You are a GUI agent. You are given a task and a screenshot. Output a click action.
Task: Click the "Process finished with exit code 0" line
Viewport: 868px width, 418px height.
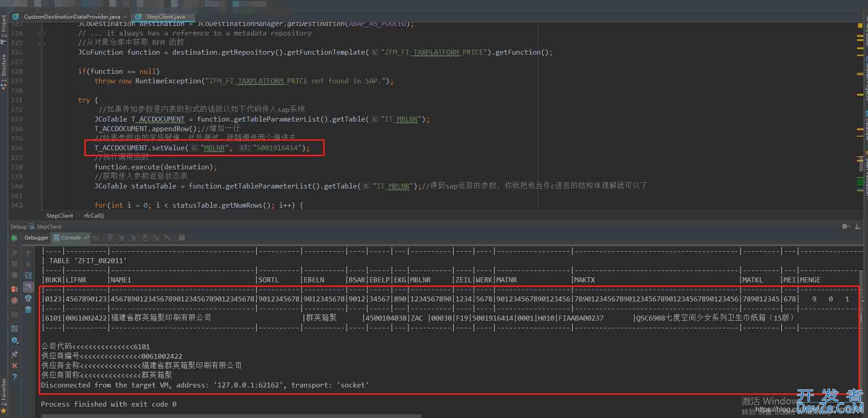pos(108,404)
